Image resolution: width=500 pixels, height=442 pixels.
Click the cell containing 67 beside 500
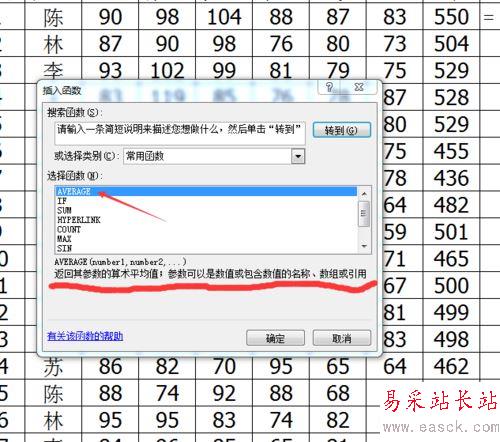[x=403, y=285]
